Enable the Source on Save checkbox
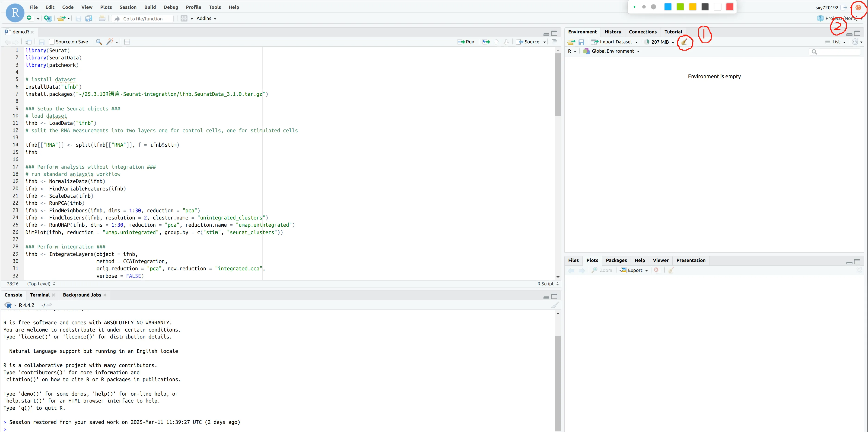868x432 pixels. coord(52,42)
